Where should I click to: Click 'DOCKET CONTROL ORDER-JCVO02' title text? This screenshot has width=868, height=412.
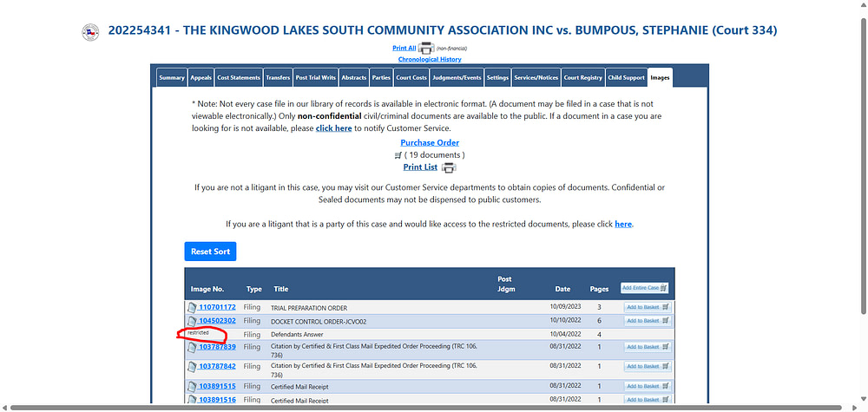pyautogui.click(x=319, y=321)
